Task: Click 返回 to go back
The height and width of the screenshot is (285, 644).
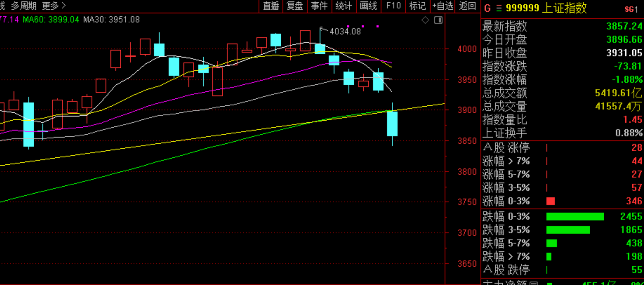Action: pos(468,6)
